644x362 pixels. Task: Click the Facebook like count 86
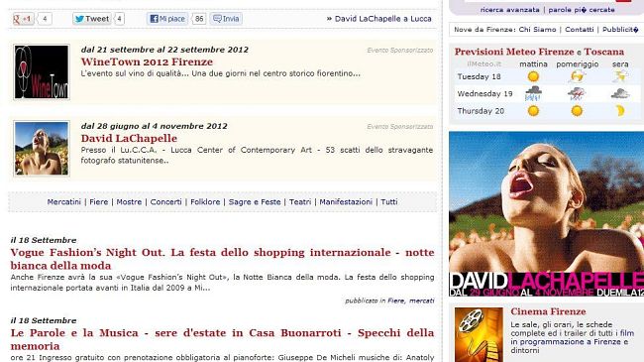coord(199,19)
